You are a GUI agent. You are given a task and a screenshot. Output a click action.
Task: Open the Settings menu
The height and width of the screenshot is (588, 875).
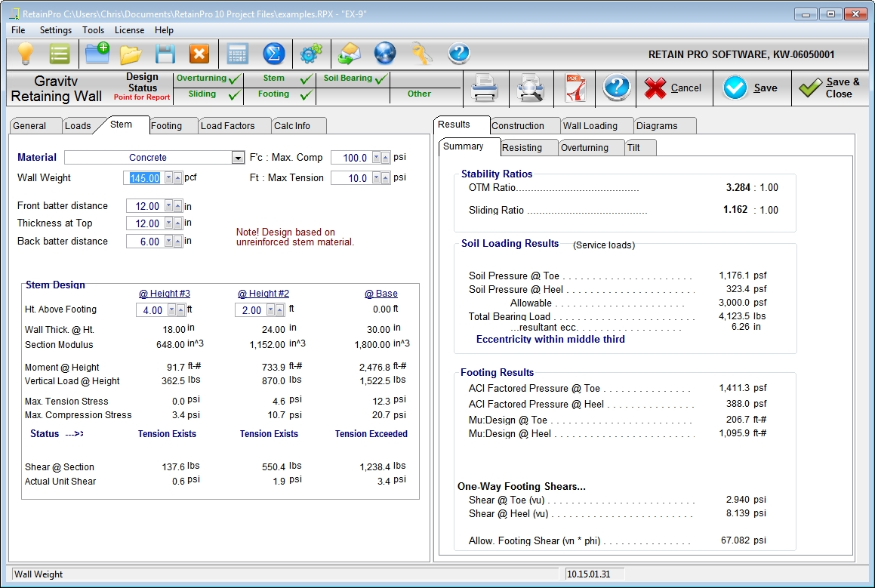(56, 30)
